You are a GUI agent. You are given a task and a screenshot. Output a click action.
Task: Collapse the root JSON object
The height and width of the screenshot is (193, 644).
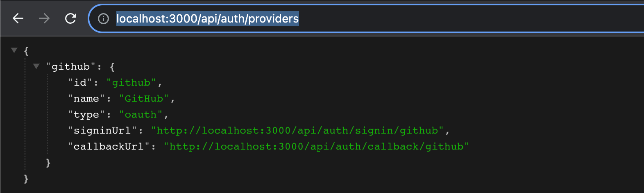[x=14, y=50]
